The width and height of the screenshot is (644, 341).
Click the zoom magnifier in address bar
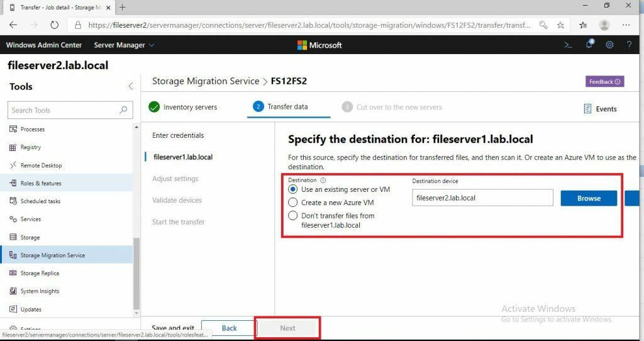(x=543, y=25)
